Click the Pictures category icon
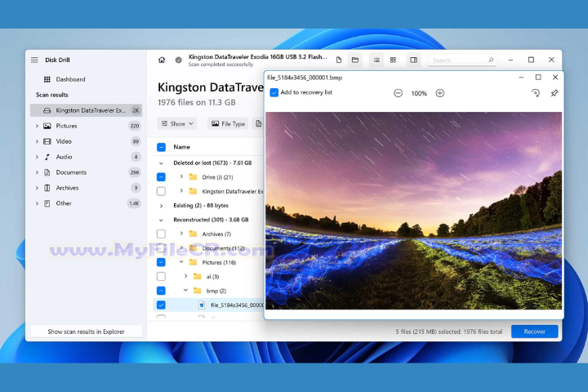The height and width of the screenshot is (392, 588). pyautogui.click(x=47, y=126)
